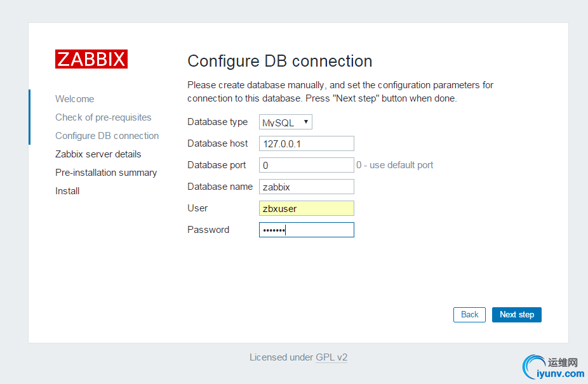Select Zabbix server details step
The height and width of the screenshot is (384, 588).
coord(98,154)
